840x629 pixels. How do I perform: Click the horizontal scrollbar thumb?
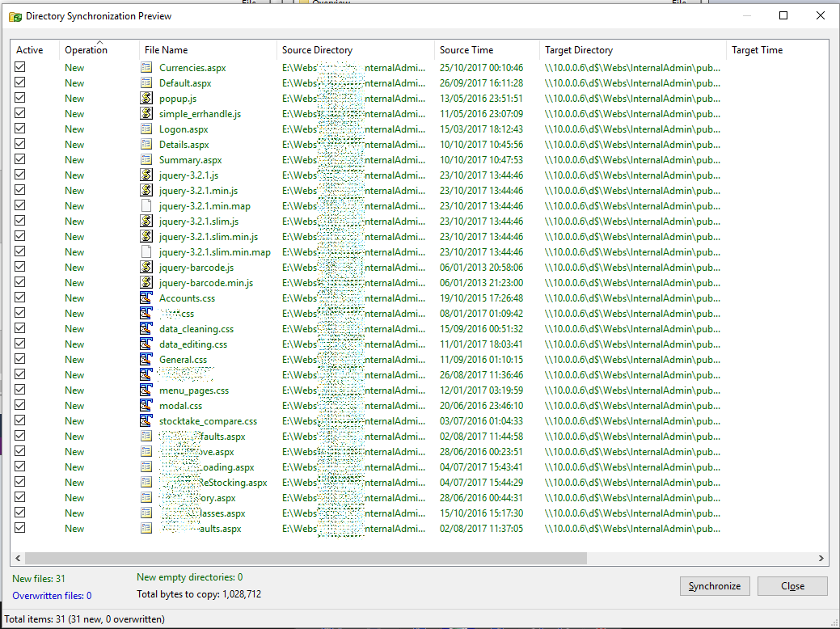point(306,559)
